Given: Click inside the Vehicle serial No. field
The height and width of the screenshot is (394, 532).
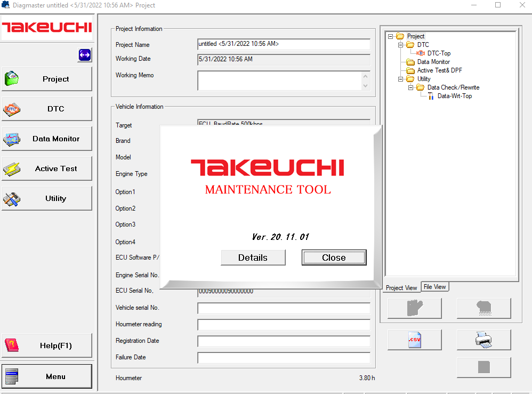Looking at the screenshot, I should [283, 308].
